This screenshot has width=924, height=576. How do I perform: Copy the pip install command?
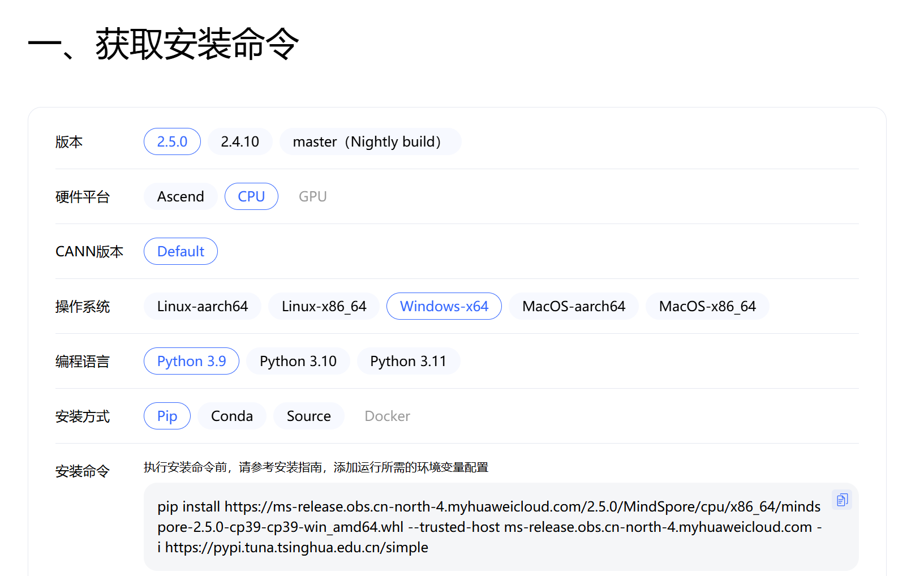point(842,500)
